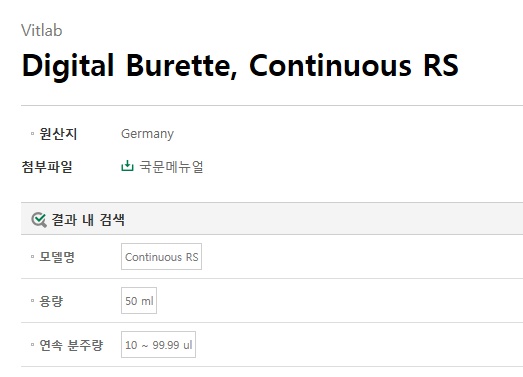The width and height of the screenshot is (523, 377).
Task: Click the bullet marker before 연속 분주량
Action: pyautogui.click(x=32, y=345)
